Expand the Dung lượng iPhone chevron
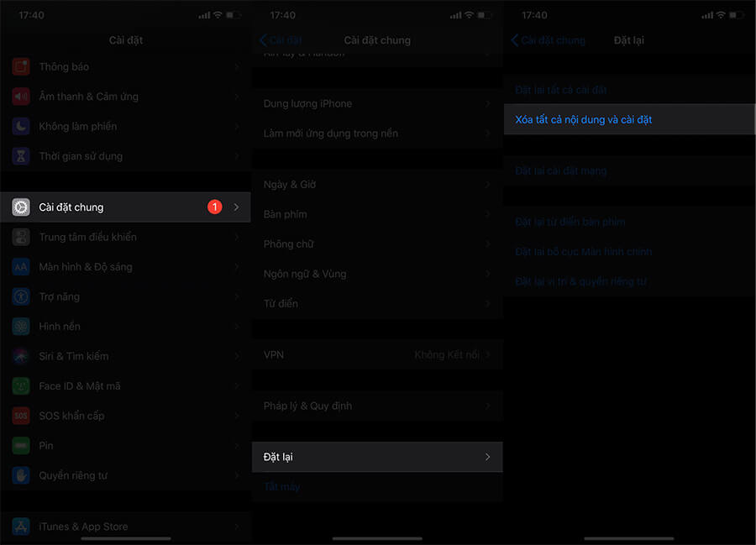 coord(488,104)
